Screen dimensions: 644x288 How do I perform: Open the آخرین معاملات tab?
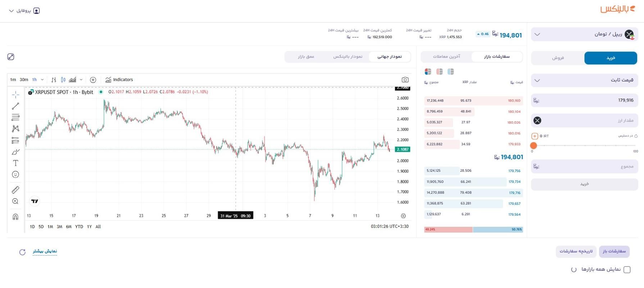click(x=446, y=57)
